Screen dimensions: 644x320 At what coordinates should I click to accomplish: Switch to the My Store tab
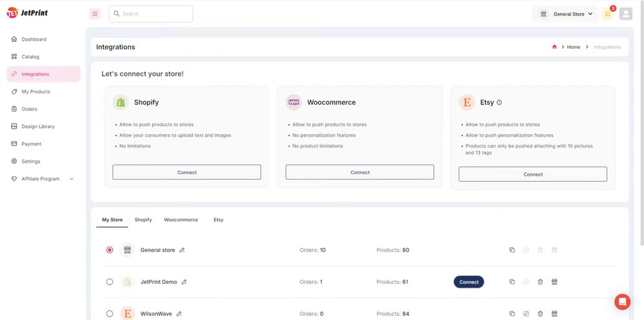tap(112, 220)
